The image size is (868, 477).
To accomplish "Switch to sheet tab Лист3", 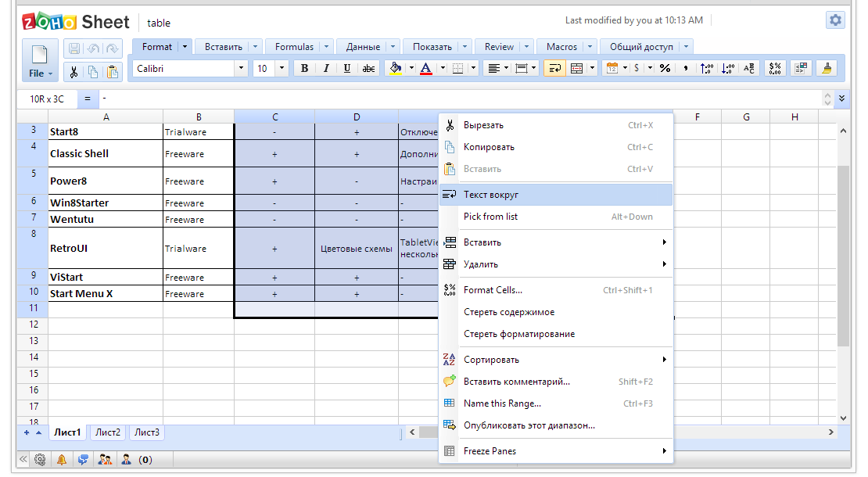I will tap(147, 432).
